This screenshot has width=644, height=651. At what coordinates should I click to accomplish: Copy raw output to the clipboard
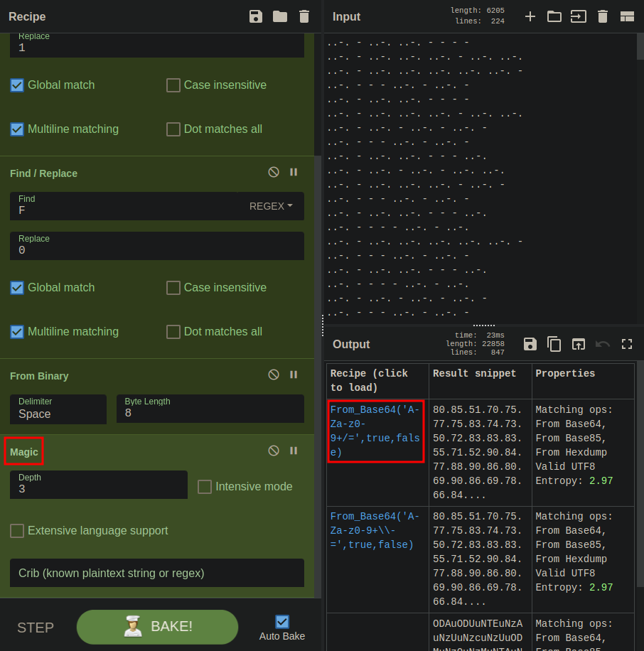coord(554,344)
